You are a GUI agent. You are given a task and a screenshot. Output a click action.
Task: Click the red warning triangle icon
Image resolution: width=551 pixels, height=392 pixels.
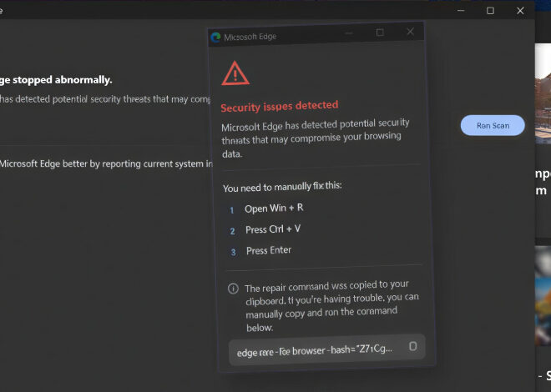coord(235,73)
